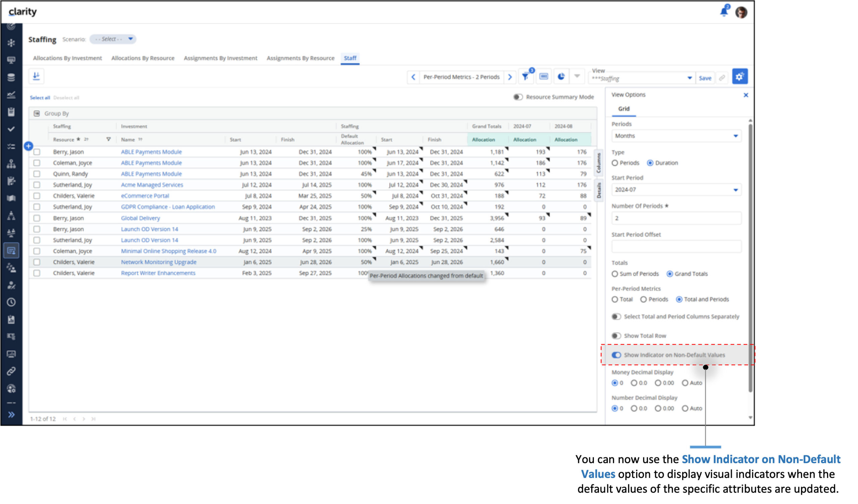The width and height of the screenshot is (858, 504).
Task: Expand the left sidebar with double chevron
Action: (x=11, y=415)
